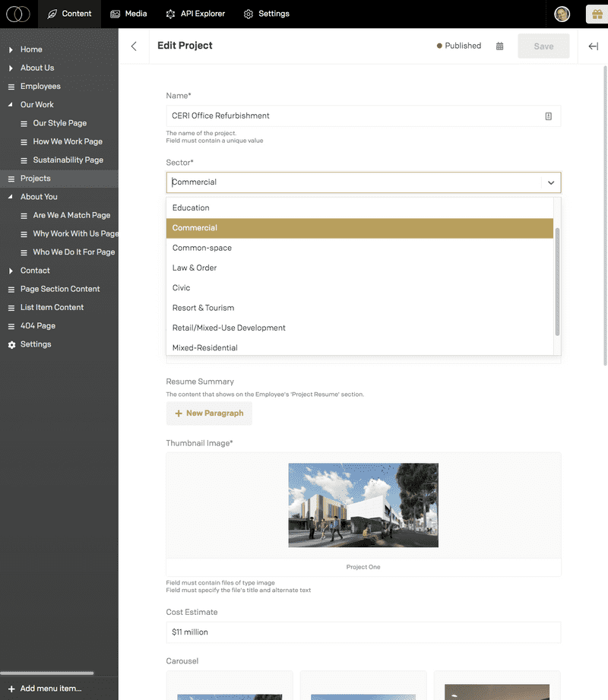
Task: Add a New Paragraph
Action: click(209, 413)
